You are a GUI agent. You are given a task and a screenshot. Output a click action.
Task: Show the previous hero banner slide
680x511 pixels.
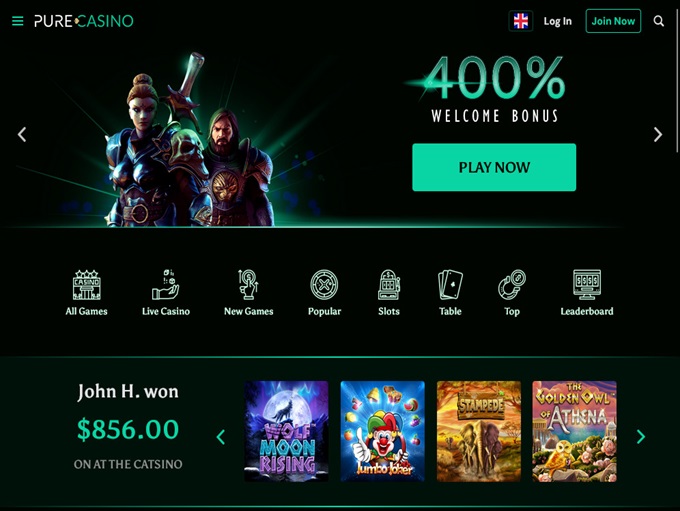click(x=22, y=134)
